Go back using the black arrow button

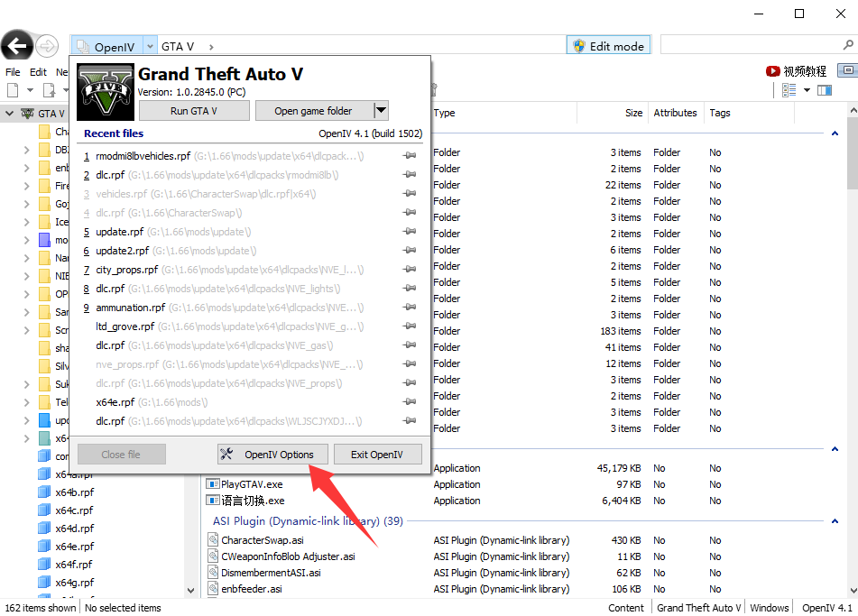[17, 46]
